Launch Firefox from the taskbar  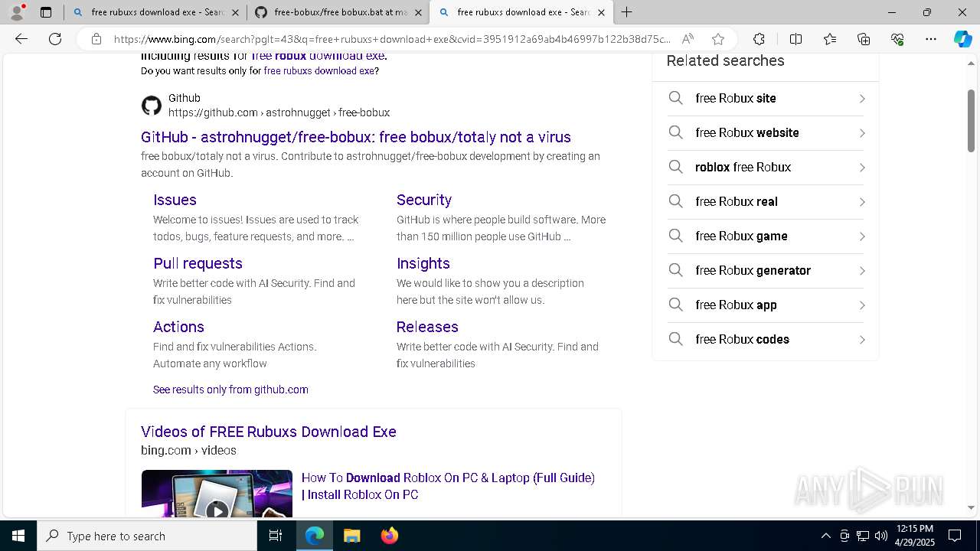(x=390, y=536)
